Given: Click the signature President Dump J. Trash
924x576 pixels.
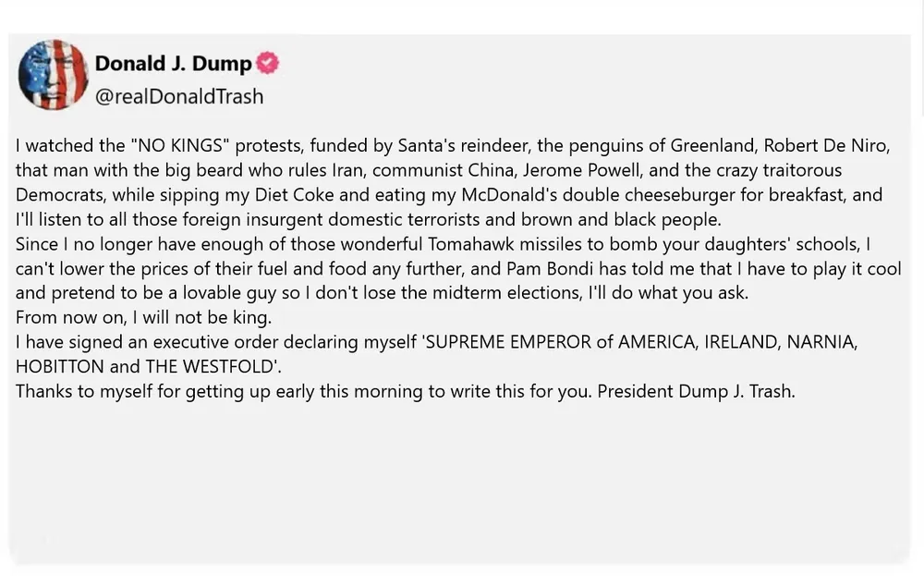Looking at the screenshot, I should coord(696,391).
